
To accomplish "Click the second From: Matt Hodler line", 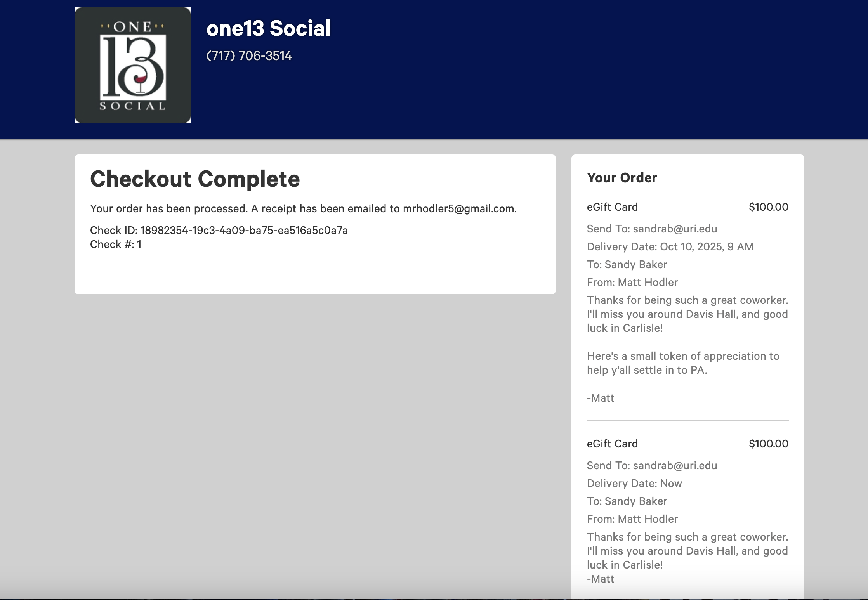I will point(632,519).
